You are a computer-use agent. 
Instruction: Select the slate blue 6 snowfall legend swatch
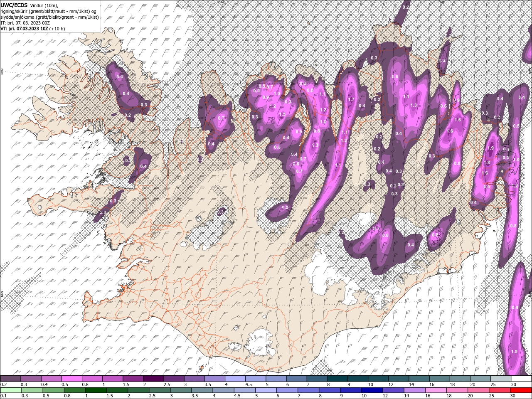click(296, 379)
